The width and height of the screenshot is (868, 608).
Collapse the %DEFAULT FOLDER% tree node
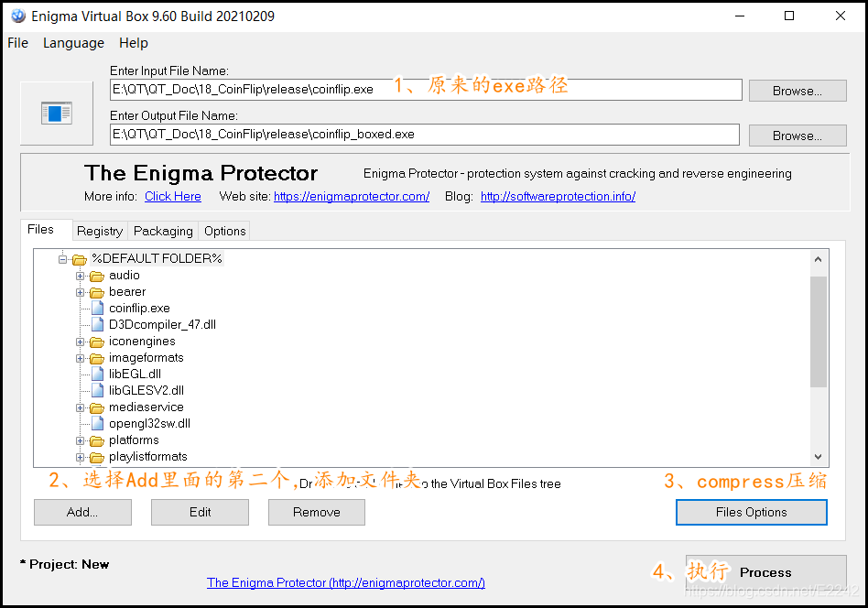(x=62, y=259)
